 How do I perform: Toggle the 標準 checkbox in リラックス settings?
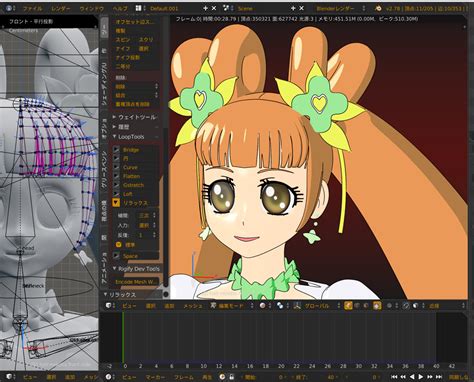(x=118, y=245)
